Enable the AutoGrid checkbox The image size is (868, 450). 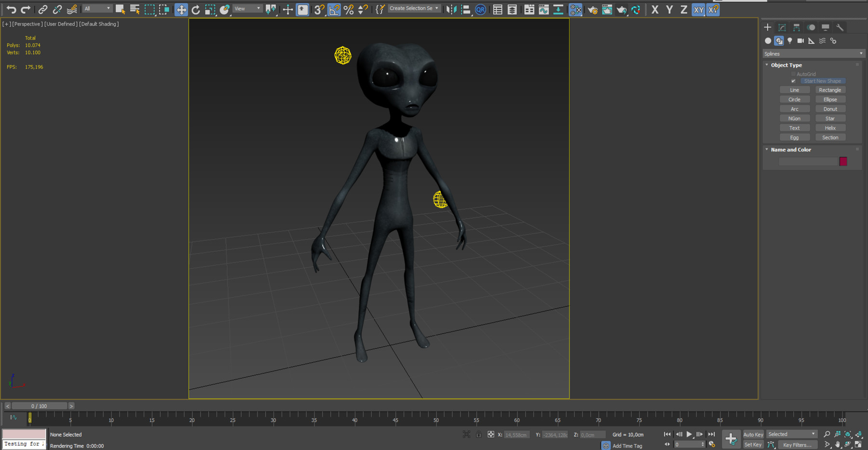coord(793,74)
